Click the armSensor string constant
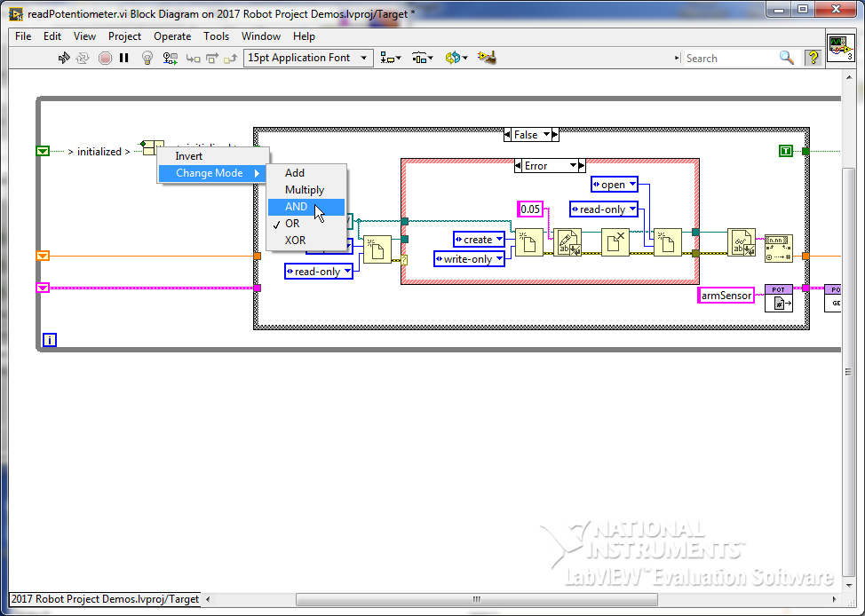This screenshot has height=616, width=865. [726, 296]
